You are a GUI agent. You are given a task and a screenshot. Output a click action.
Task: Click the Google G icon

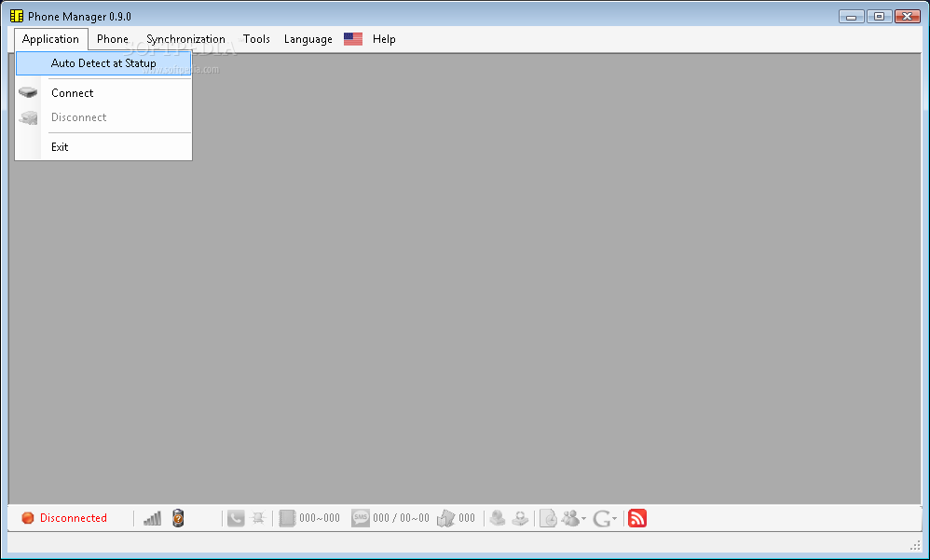click(601, 518)
